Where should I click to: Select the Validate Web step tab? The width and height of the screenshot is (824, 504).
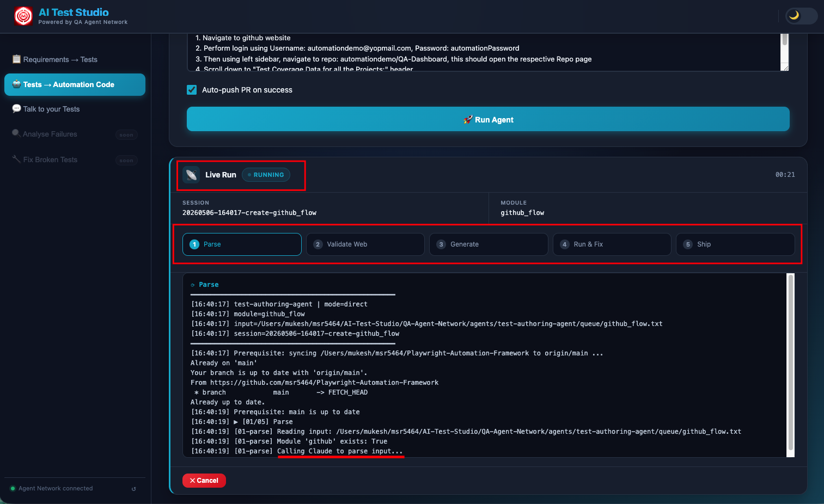365,244
